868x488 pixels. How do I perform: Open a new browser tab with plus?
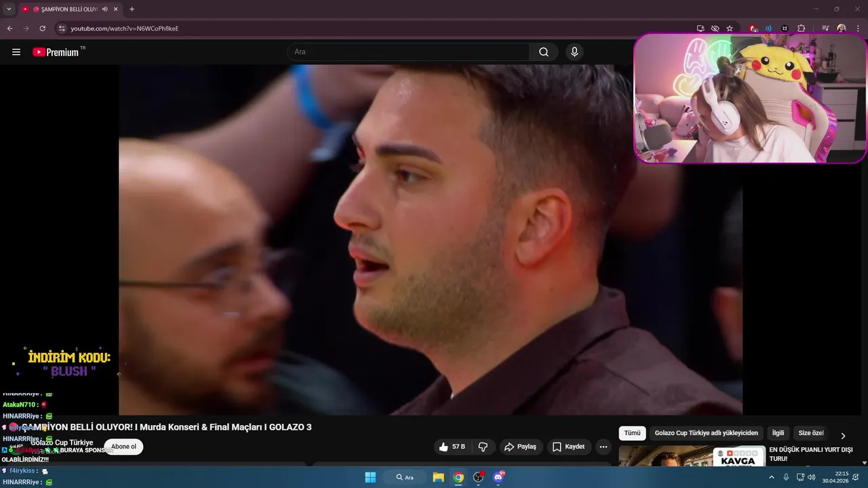coord(132,9)
